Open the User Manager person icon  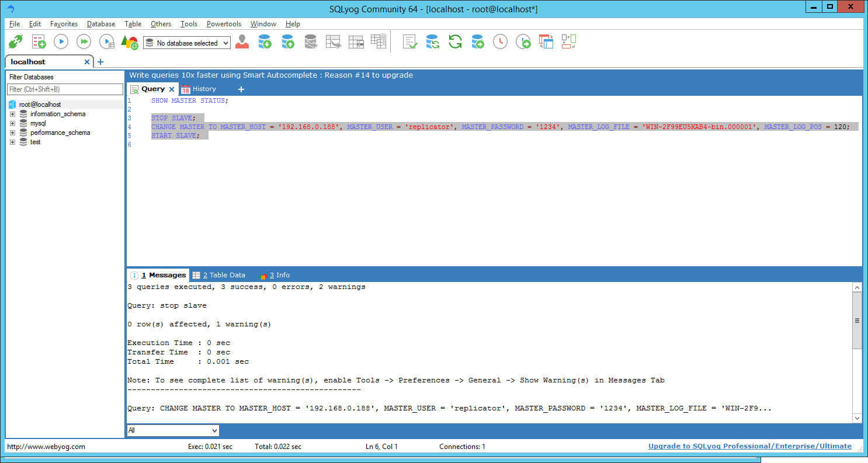tap(242, 42)
